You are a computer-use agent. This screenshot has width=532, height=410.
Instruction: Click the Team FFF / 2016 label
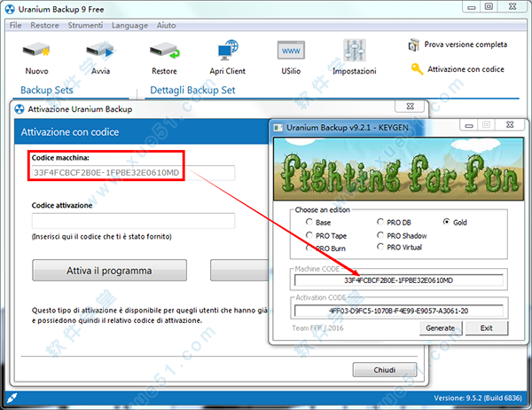click(x=317, y=327)
